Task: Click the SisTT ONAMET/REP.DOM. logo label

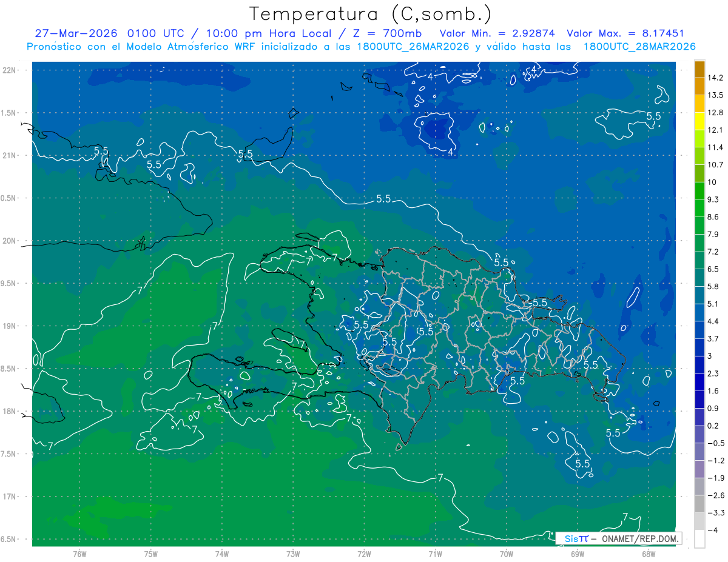Action: pyautogui.click(x=618, y=538)
